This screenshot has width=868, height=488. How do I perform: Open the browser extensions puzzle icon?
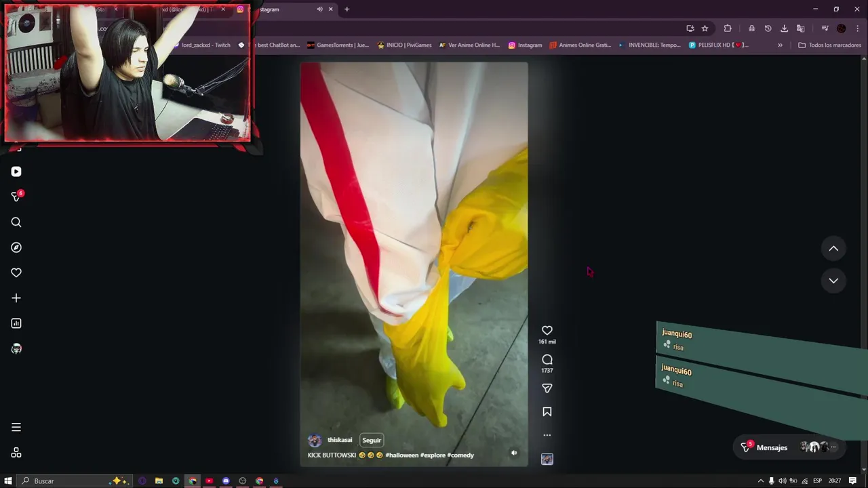coord(728,28)
